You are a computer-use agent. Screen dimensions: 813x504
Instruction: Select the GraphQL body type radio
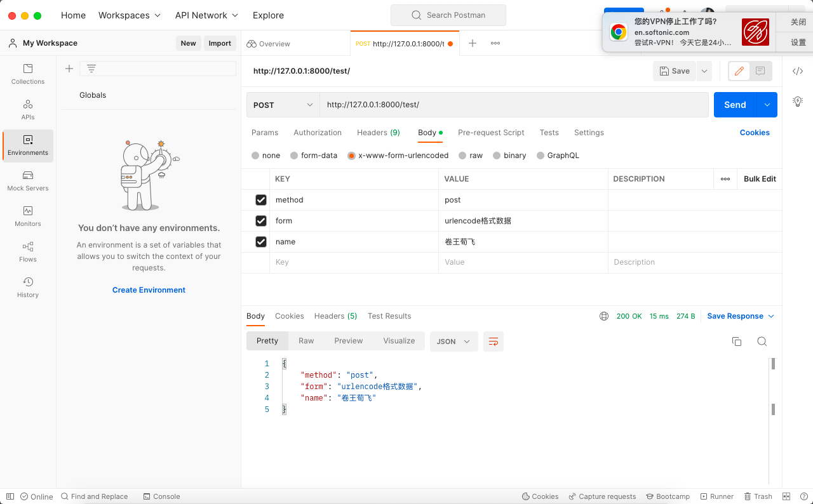click(x=541, y=156)
